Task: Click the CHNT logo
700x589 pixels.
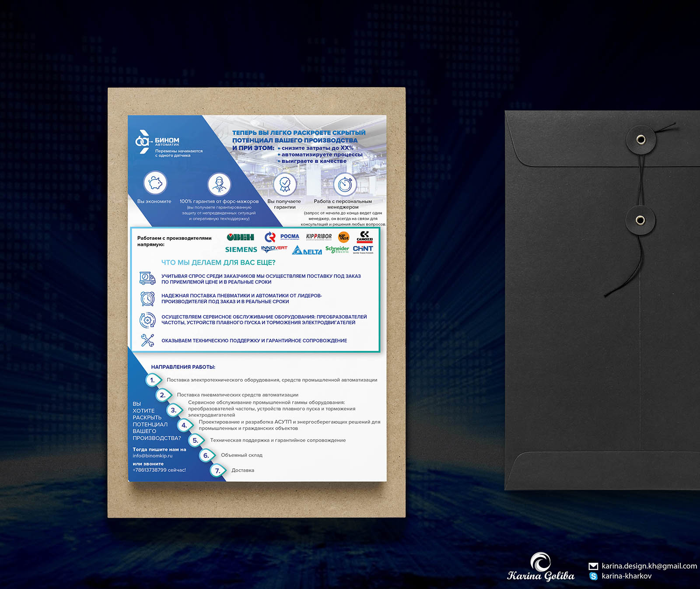Action: [363, 249]
